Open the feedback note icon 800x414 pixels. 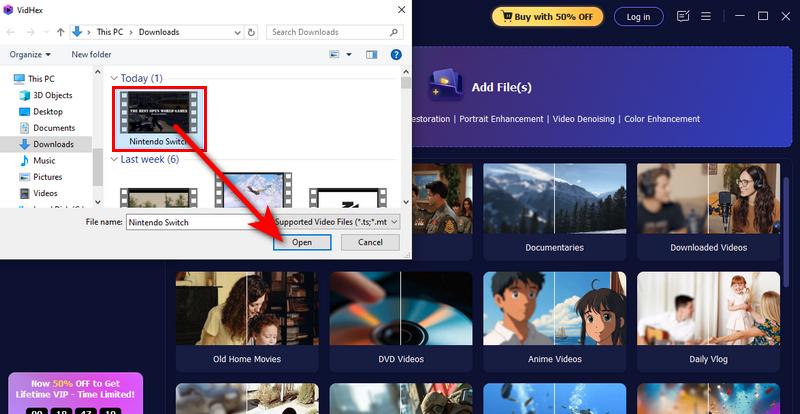click(x=683, y=17)
